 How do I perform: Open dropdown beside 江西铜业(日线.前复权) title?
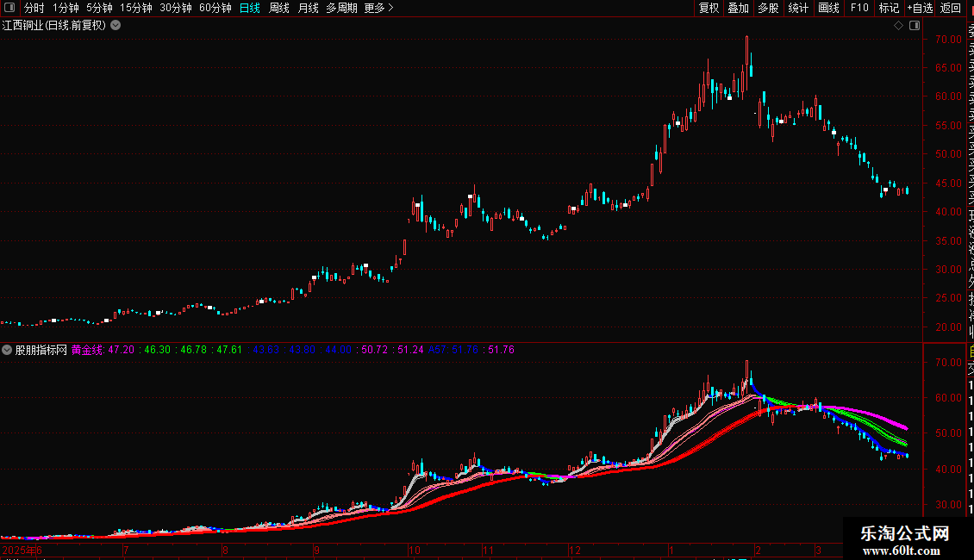pos(116,26)
